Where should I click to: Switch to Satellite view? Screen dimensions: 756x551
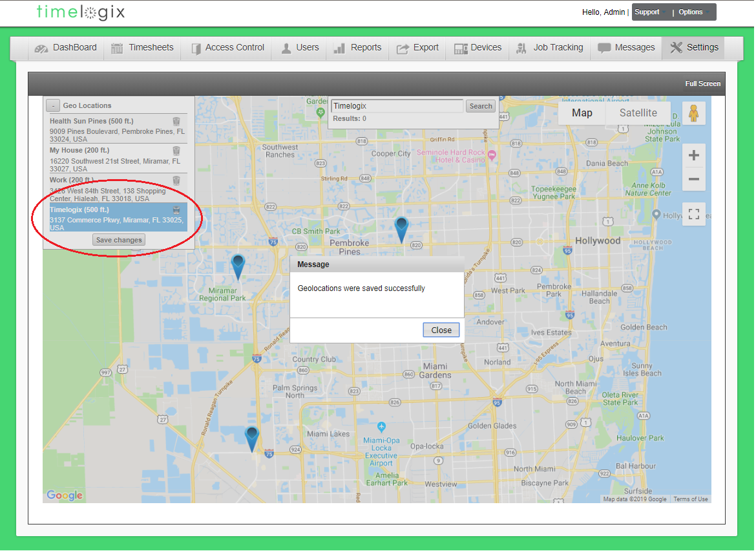click(x=638, y=113)
